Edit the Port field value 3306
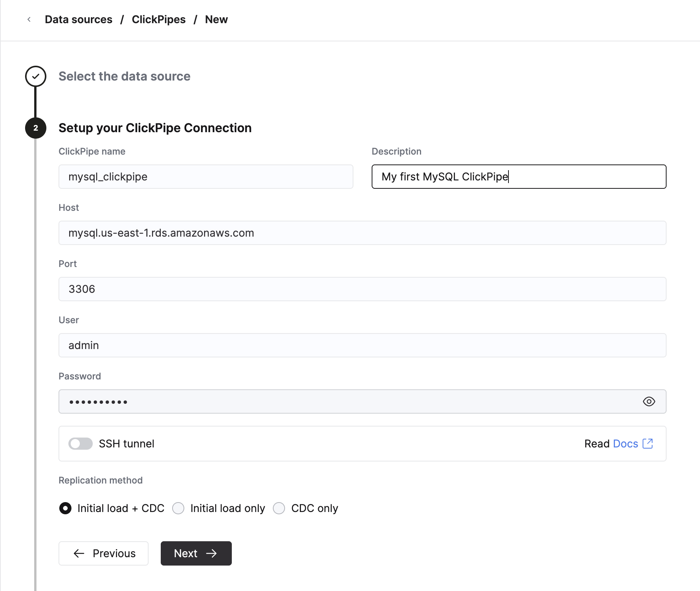 [362, 289]
